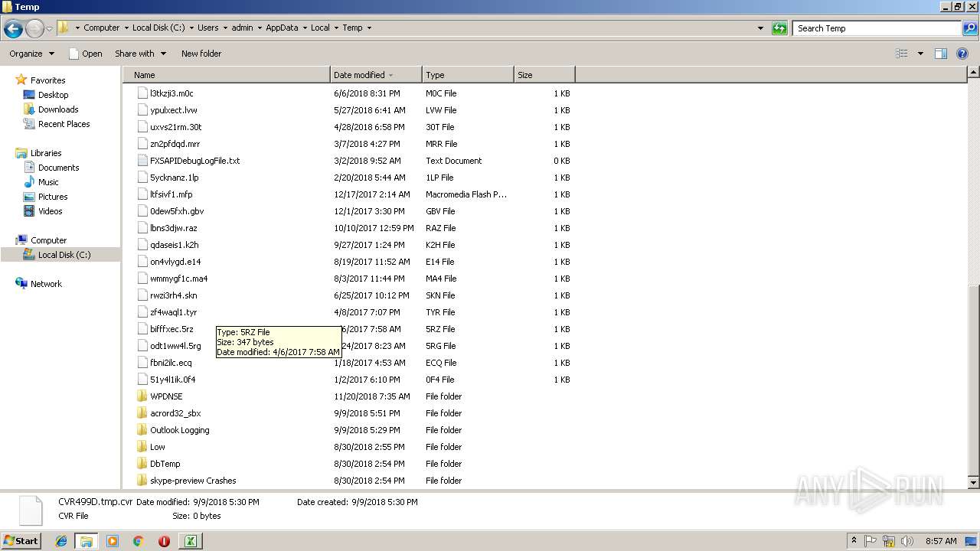Select the skype-preview Crashes folder icon

(142, 481)
